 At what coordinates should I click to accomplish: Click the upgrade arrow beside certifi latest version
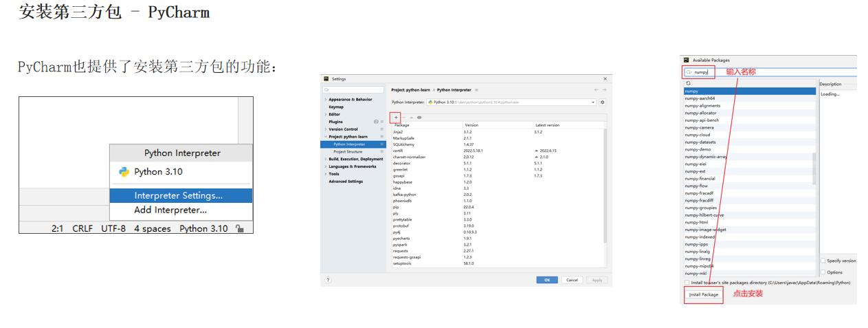[x=536, y=150]
